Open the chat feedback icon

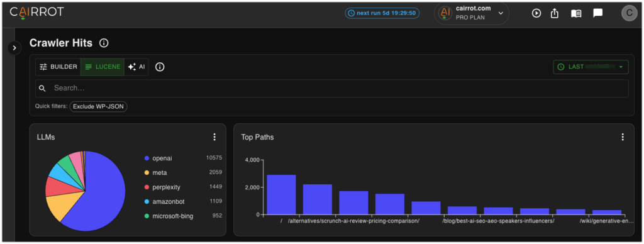[597, 13]
